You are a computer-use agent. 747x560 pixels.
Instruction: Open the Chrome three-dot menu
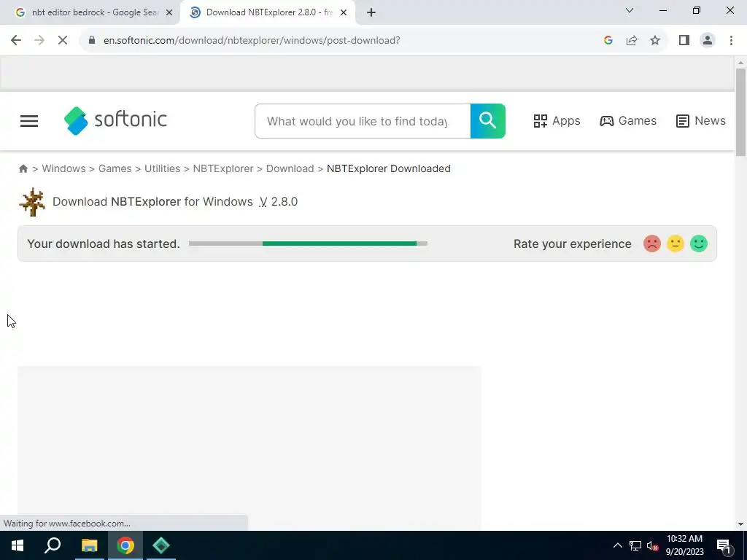731,41
